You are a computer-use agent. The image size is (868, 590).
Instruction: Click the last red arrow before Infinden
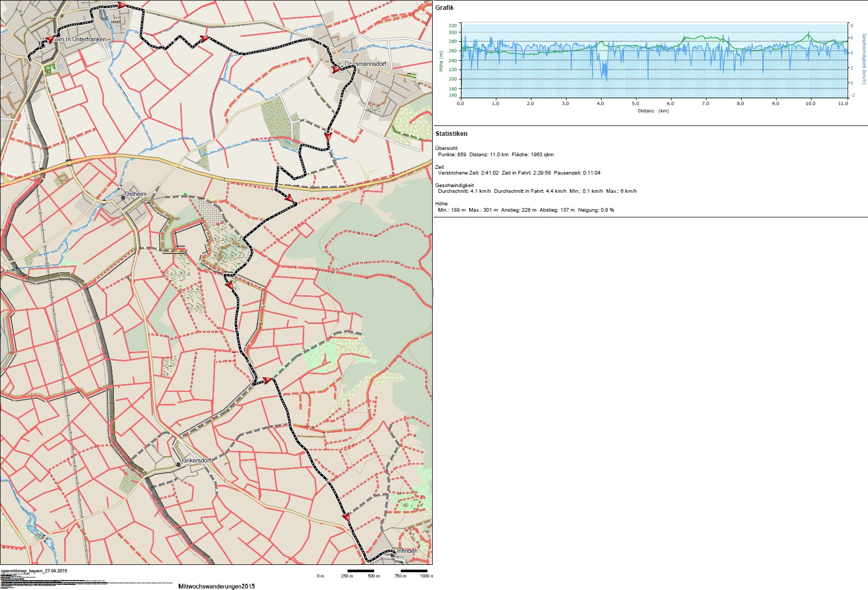[346, 517]
